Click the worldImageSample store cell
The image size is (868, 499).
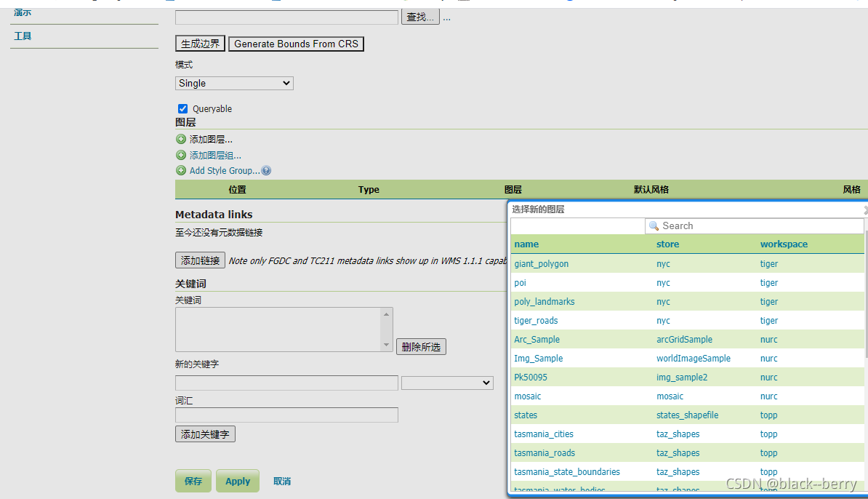(x=693, y=359)
